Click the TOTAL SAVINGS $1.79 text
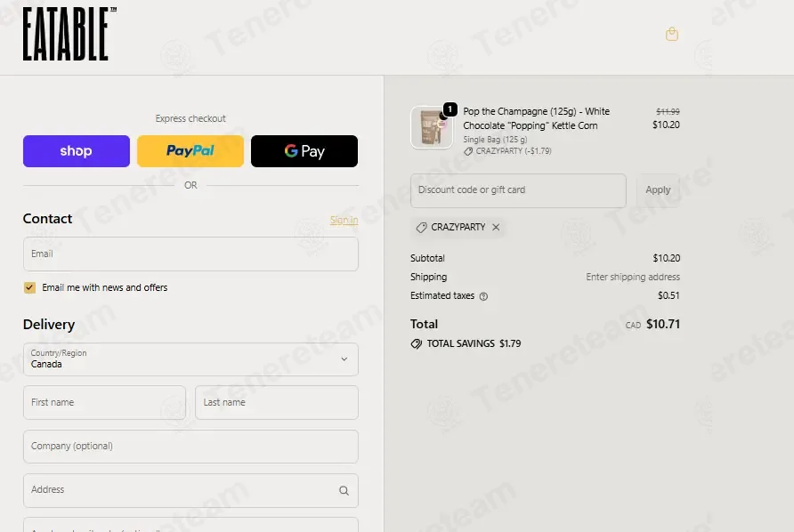 [474, 343]
